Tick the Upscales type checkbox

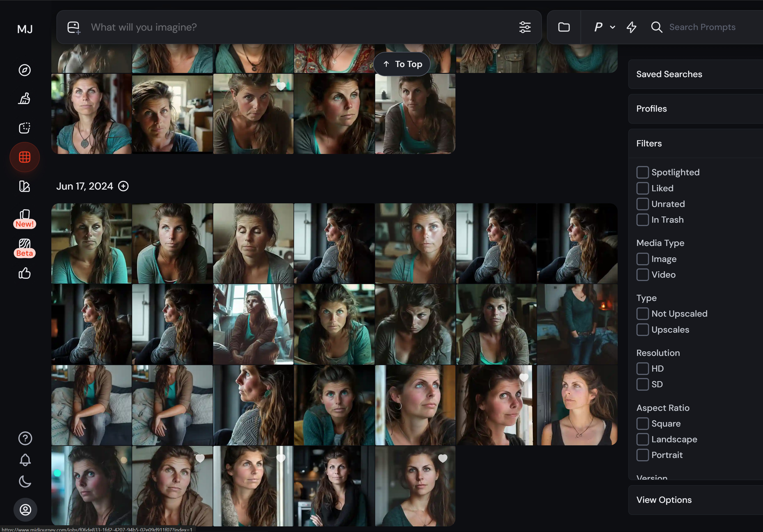[x=642, y=330]
